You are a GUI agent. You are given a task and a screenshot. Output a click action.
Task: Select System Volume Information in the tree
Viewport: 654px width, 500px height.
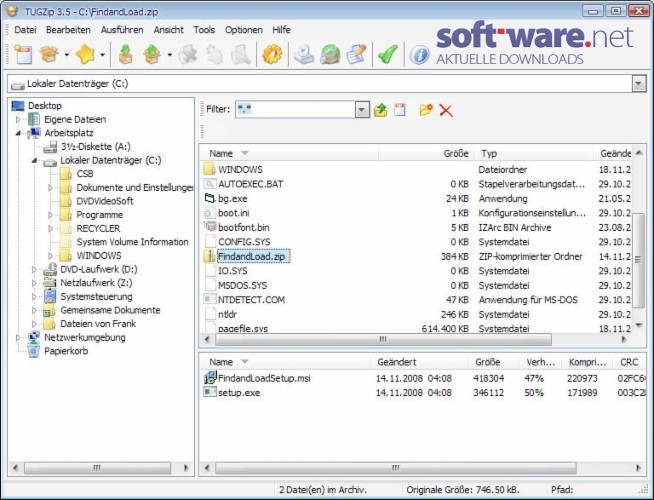click(x=132, y=242)
